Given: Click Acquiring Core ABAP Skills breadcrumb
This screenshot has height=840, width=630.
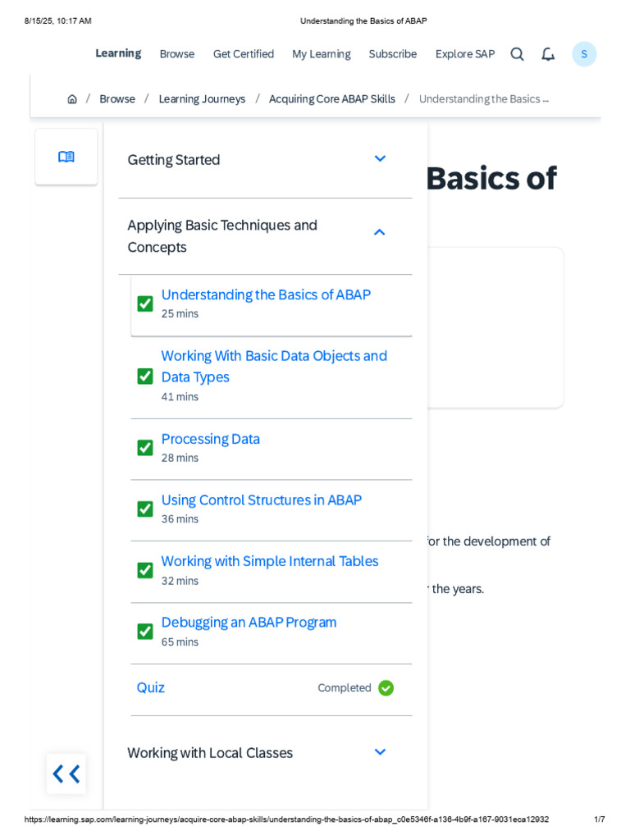Looking at the screenshot, I should click(x=332, y=99).
